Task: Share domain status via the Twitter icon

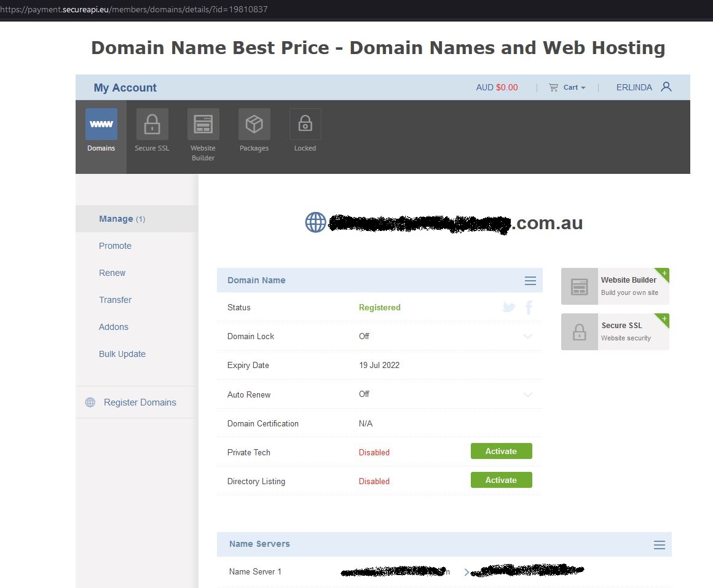Action: click(508, 307)
